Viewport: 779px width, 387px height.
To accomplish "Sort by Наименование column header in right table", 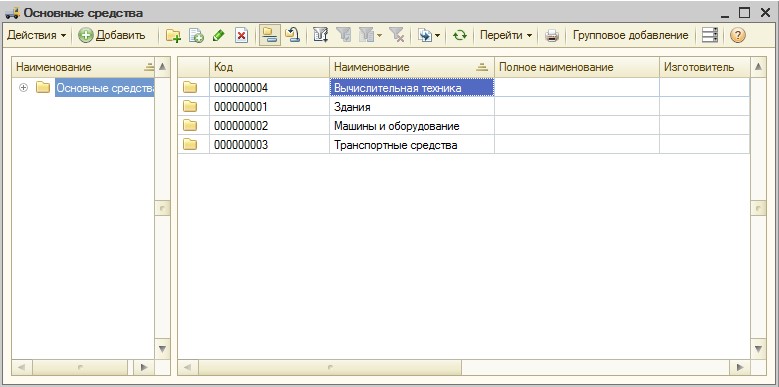I will [412, 67].
